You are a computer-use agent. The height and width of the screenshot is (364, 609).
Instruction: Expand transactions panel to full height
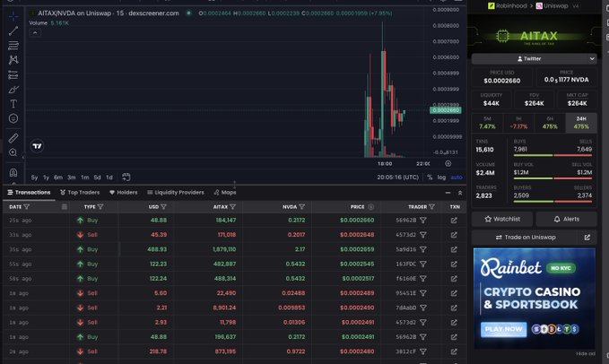click(460, 193)
